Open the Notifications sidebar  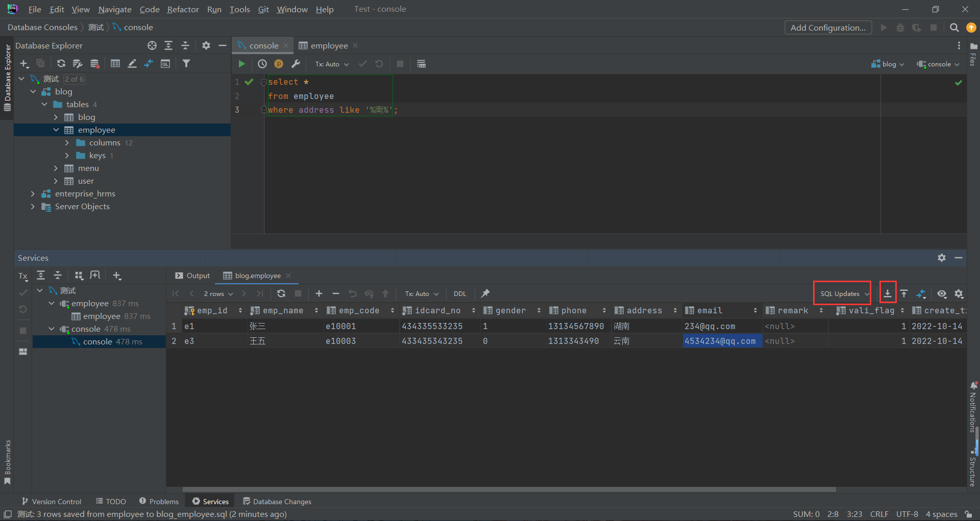(x=973, y=407)
